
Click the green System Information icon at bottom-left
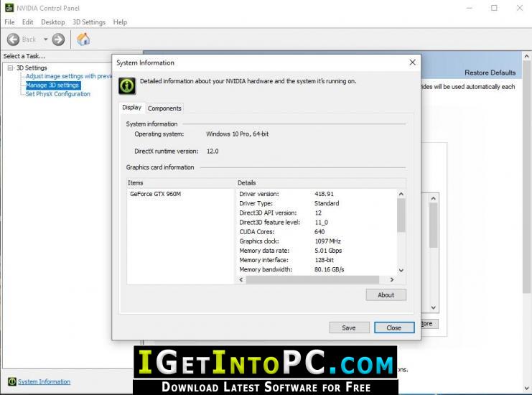pyautogui.click(x=12, y=382)
